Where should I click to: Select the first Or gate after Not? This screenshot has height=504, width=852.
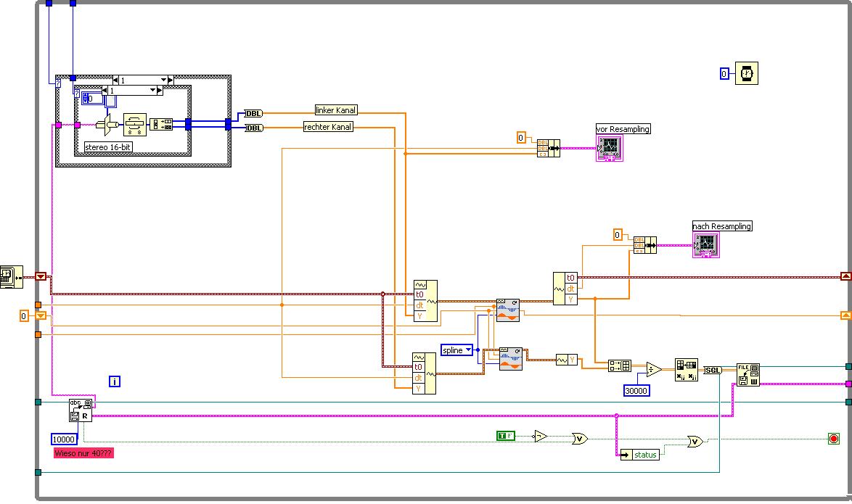[x=580, y=438]
